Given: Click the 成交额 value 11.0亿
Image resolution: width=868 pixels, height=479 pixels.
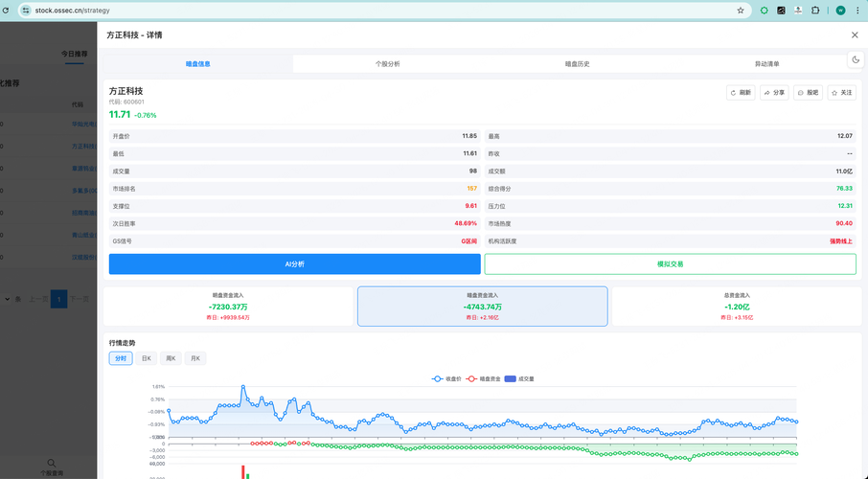Looking at the screenshot, I should tap(844, 171).
